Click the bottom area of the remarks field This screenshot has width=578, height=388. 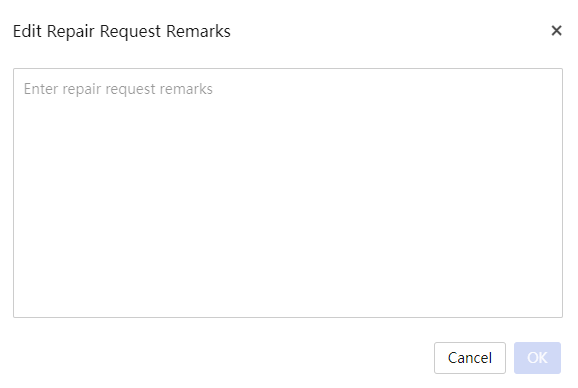click(x=288, y=295)
